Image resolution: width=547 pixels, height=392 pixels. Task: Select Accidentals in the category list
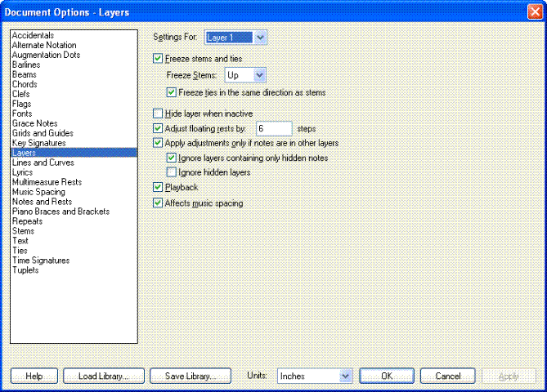tap(33, 35)
